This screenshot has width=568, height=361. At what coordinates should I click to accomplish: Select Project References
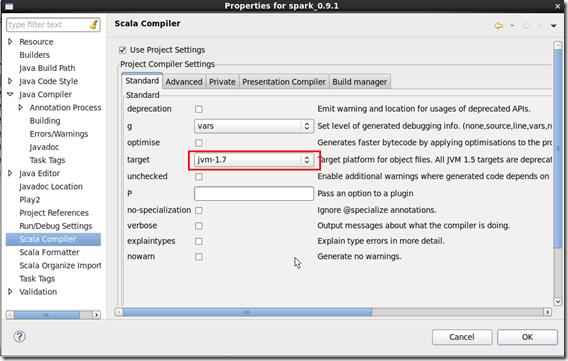pyautogui.click(x=54, y=213)
